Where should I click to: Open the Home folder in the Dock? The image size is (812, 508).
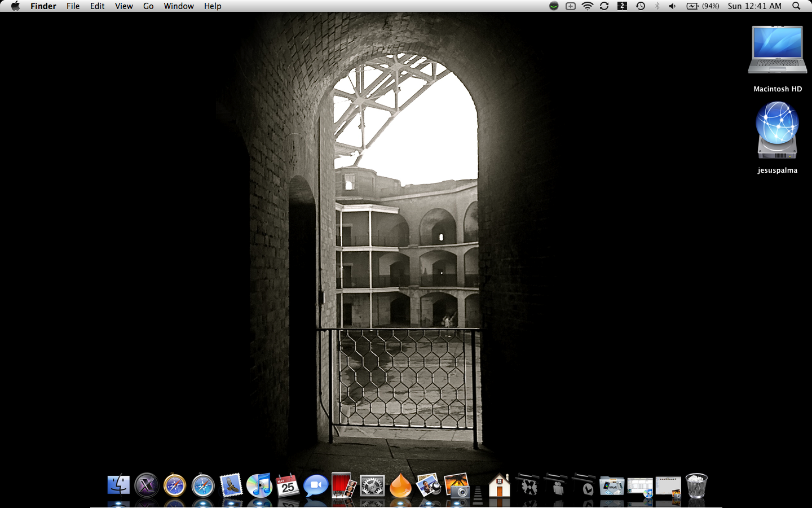(x=499, y=485)
